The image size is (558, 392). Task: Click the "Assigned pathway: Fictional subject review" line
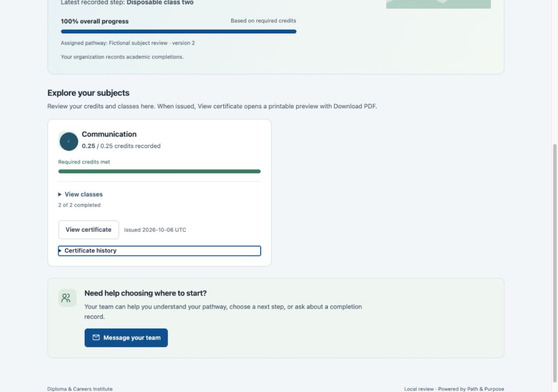coord(128,43)
